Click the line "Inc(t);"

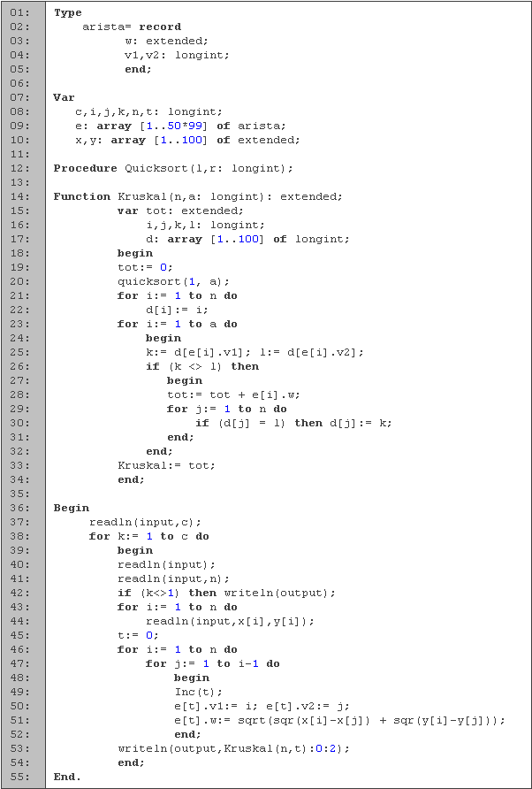click(x=198, y=692)
